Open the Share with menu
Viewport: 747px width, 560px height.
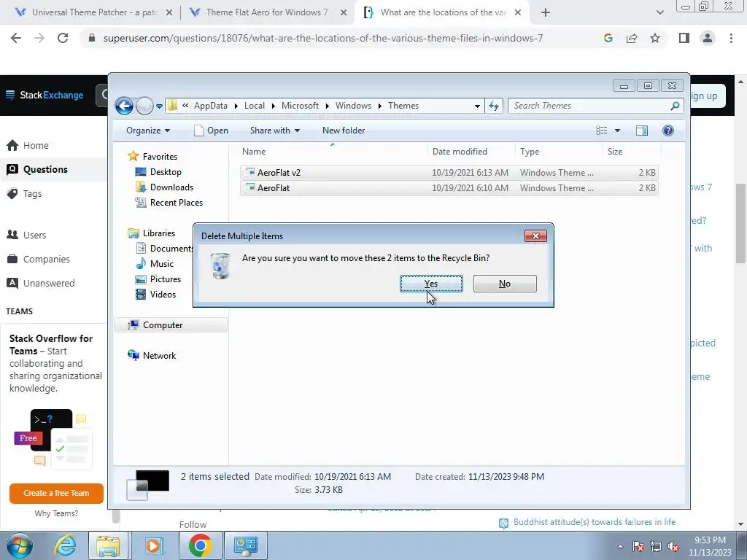point(275,131)
